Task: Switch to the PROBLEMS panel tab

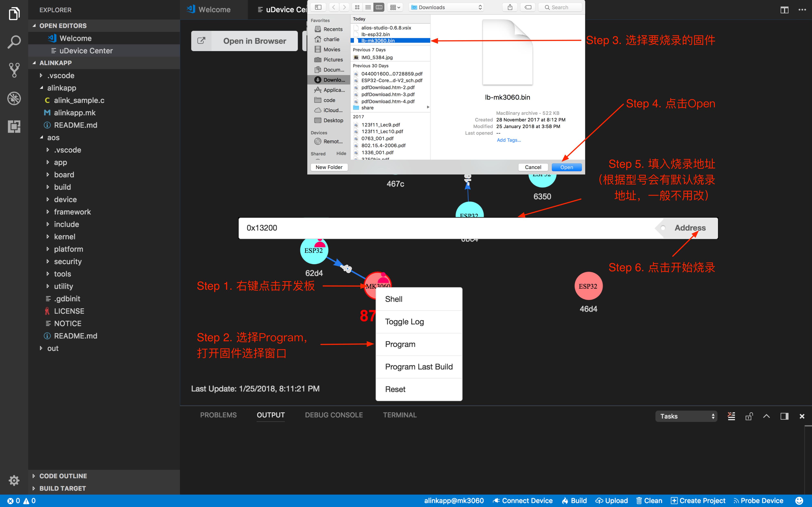Action: [x=218, y=415]
